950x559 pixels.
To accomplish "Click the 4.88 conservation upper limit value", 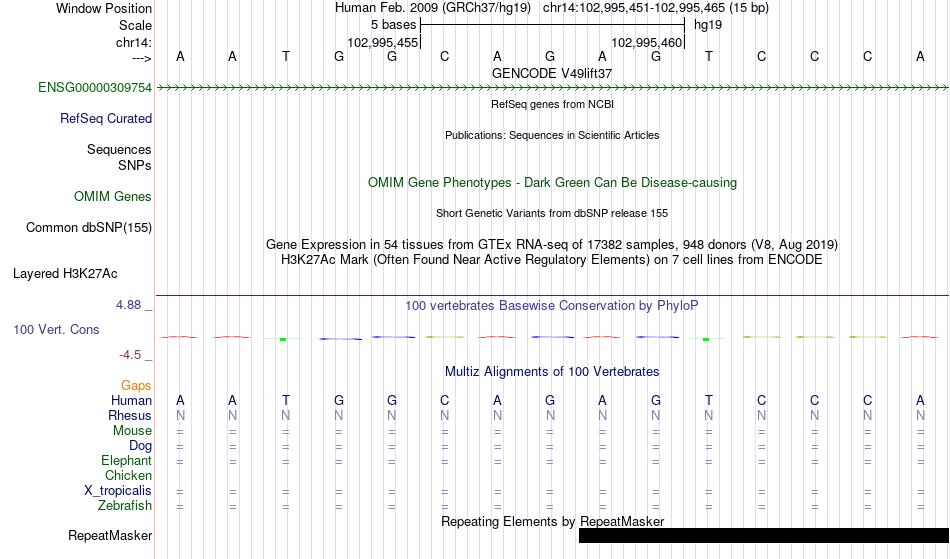I will 128,305.
